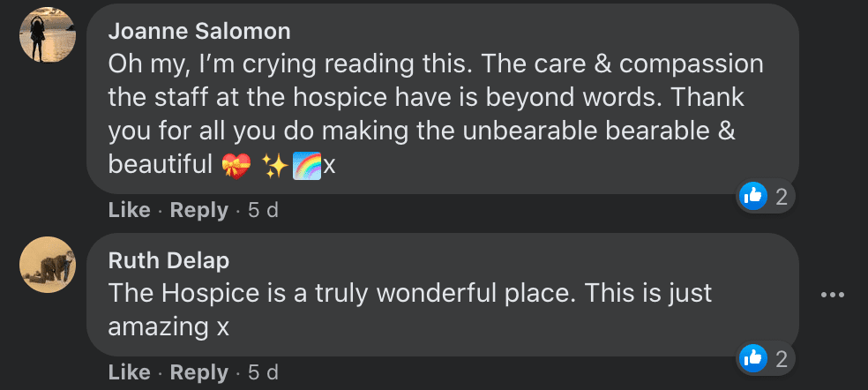Viewport: 868px width, 390px height.
Task: Like Joanne Salomon's comment
Action: 129,211
